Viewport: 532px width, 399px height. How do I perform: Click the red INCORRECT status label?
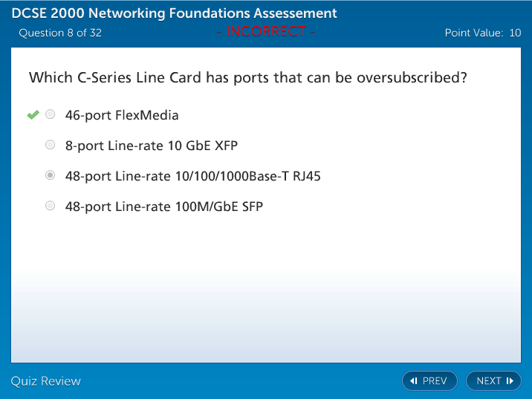(266, 32)
